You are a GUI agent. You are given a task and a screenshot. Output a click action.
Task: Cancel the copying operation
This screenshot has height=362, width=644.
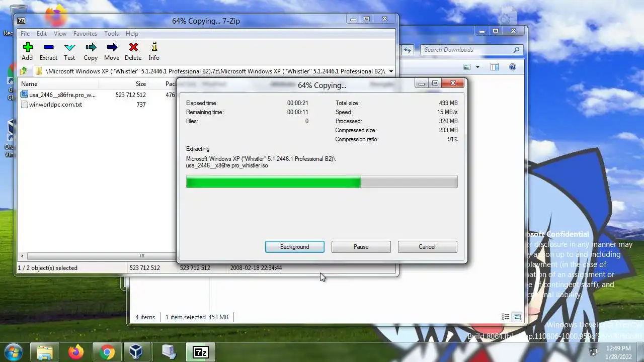click(x=427, y=247)
